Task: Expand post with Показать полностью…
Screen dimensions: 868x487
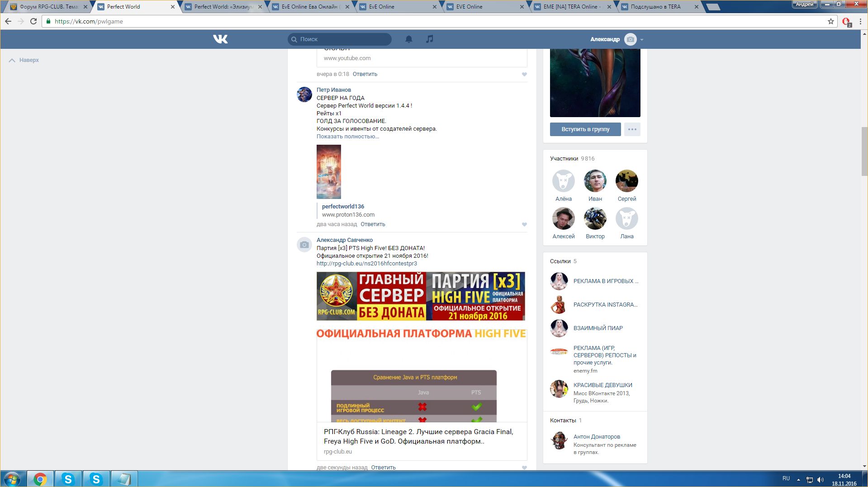Action: [x=348, y=137]
